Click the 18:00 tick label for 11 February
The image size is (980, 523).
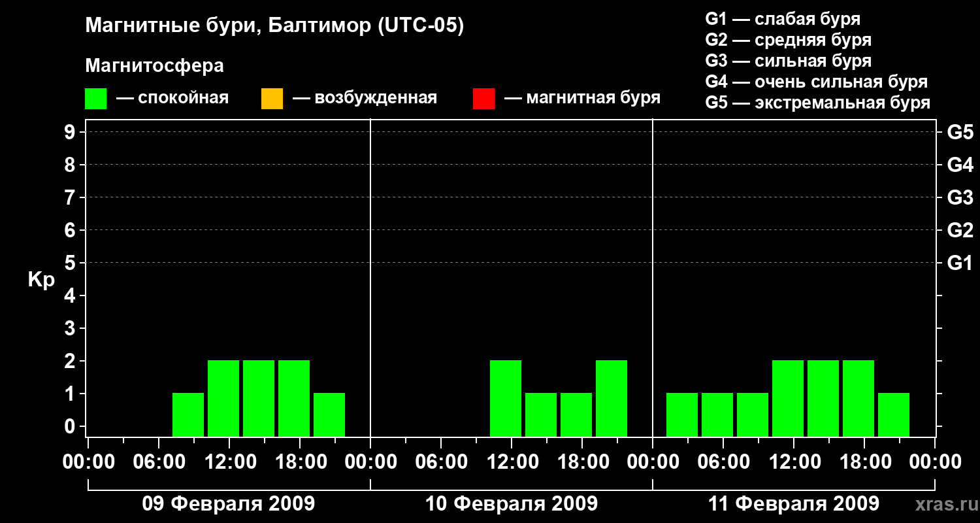tap(864, 462)
